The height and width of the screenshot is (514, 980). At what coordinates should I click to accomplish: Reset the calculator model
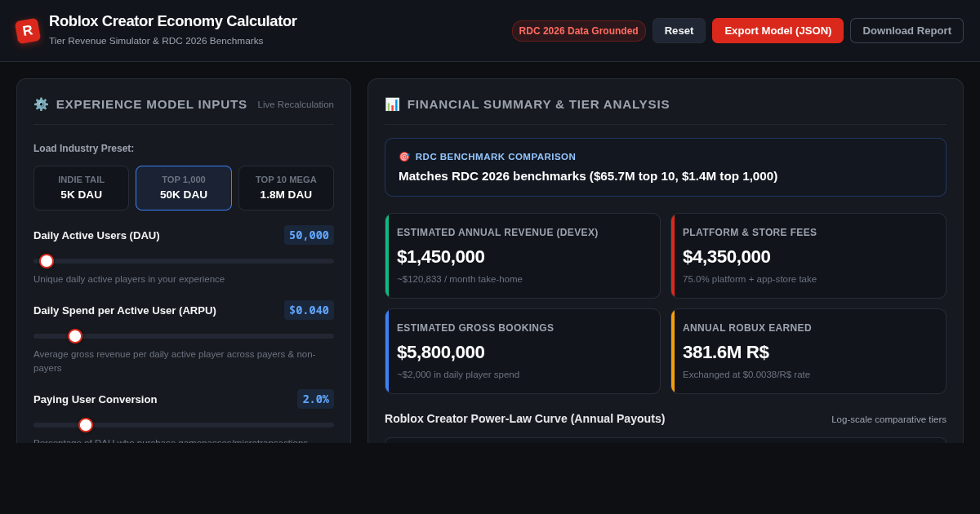(x=679, y=31)
